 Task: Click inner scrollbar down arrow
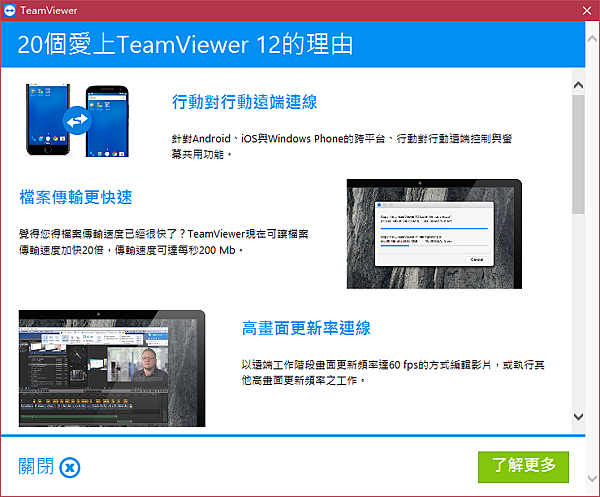point(578,416)
